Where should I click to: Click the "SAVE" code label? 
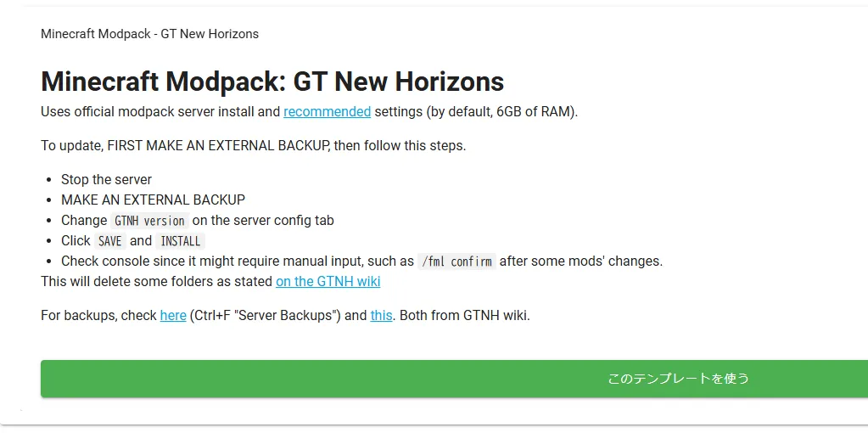(x=109, y=241)
